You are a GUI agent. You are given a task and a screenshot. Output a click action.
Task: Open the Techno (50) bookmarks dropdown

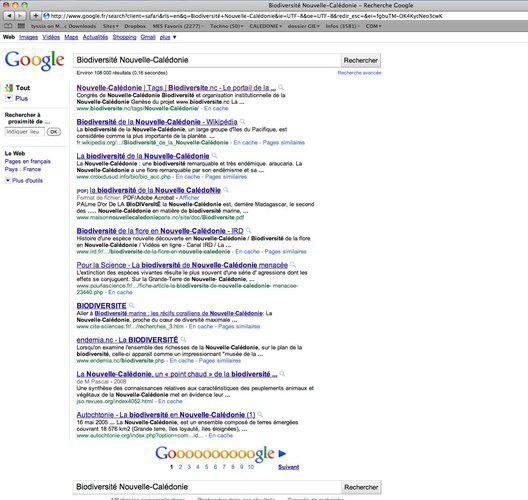click(x=226, y=26)
